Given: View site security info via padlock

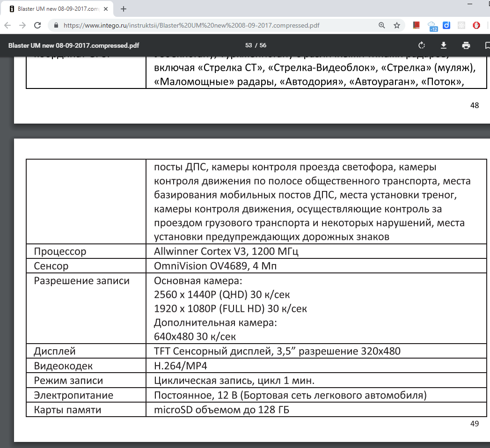Looking at the screenshot, I should (x=56, y=25).
